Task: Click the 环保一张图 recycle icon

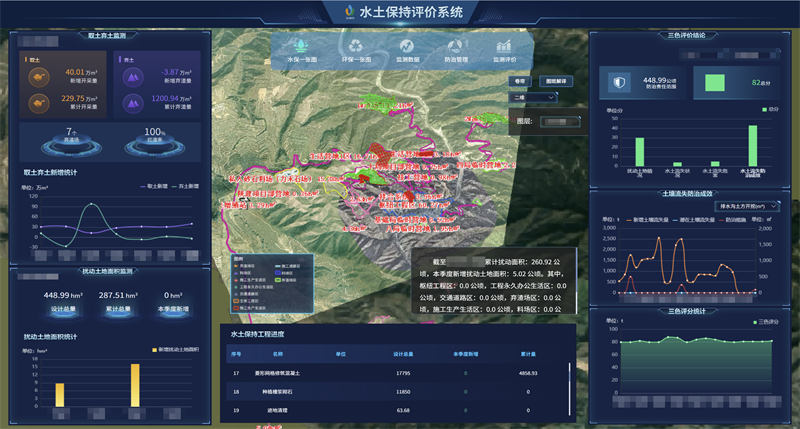Action: pos(356,46)
